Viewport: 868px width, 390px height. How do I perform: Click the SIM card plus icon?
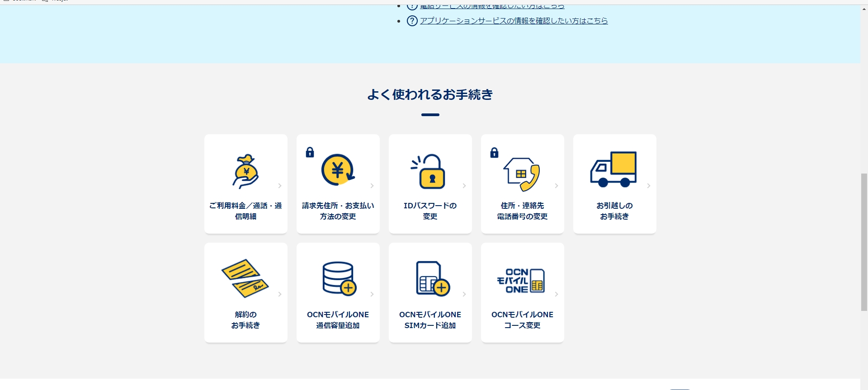[x=433, y=278]
